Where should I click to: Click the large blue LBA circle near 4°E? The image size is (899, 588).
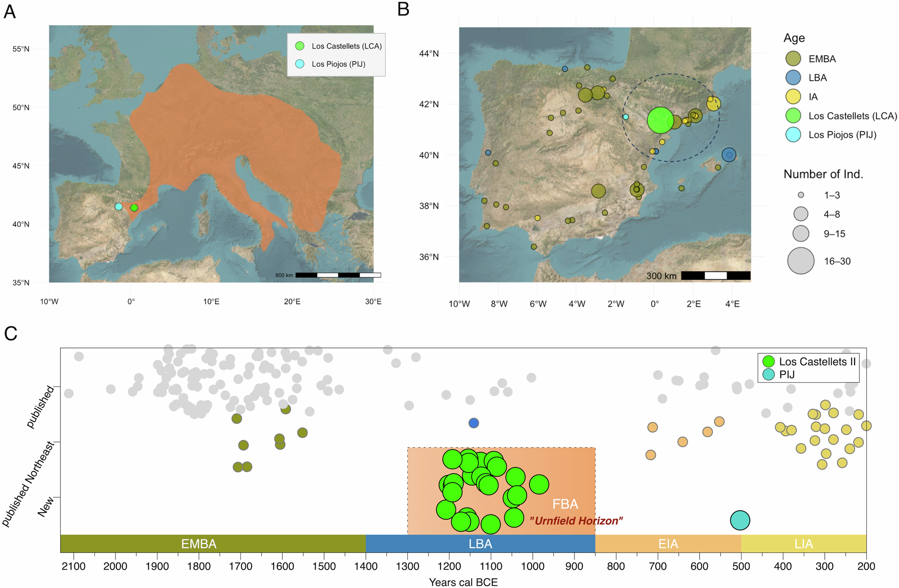tap(729, 155)
